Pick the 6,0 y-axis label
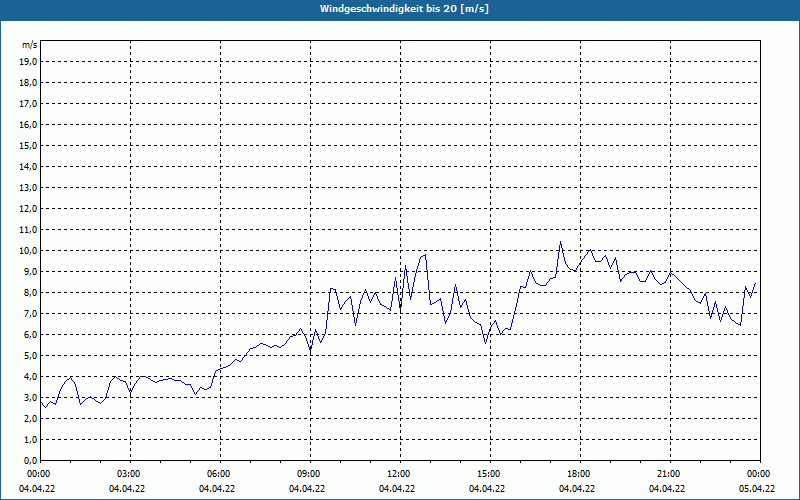This screenshot has width=800, height=500. point(31,335)
